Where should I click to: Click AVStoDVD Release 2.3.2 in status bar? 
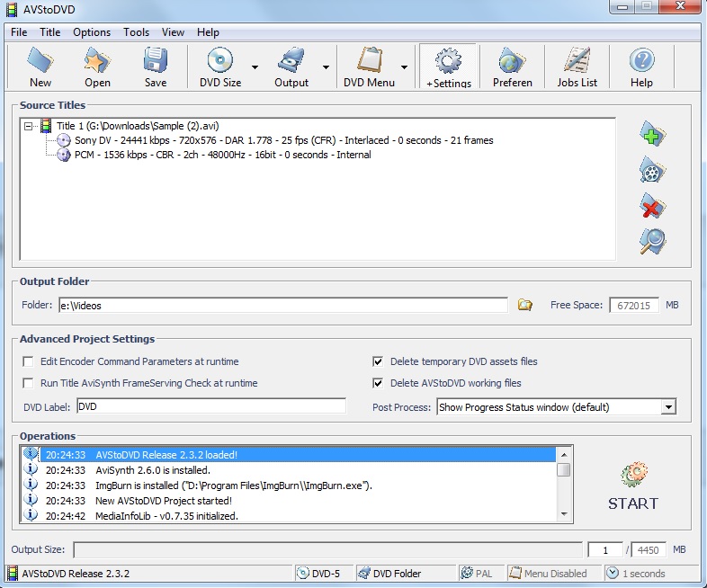tap(76, 573)
